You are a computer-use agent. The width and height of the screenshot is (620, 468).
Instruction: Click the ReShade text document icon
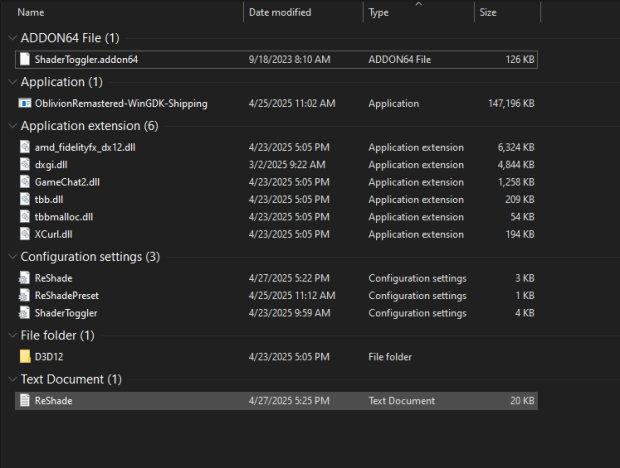[x=25, y=400]
